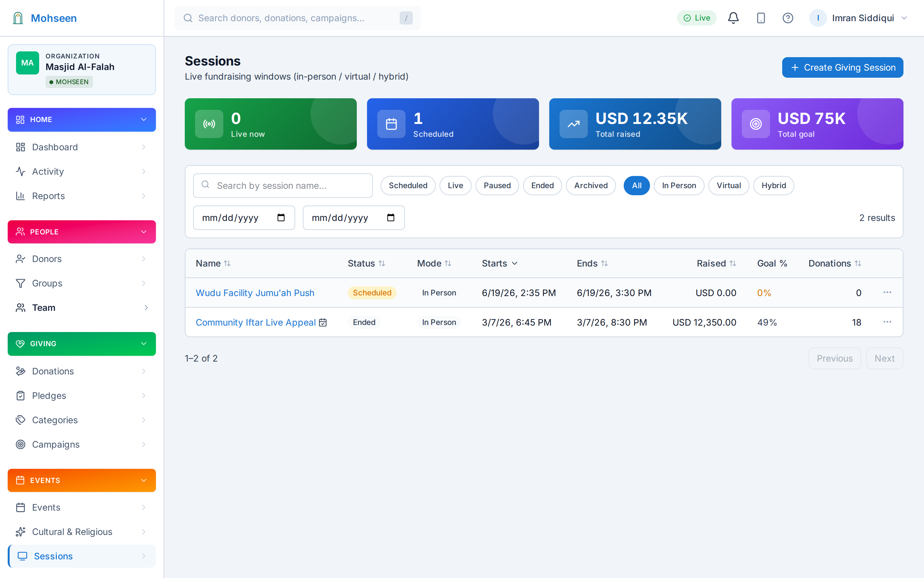
Task: Click the Masjid Al-Falah organization card
Action: coord(82,70)
